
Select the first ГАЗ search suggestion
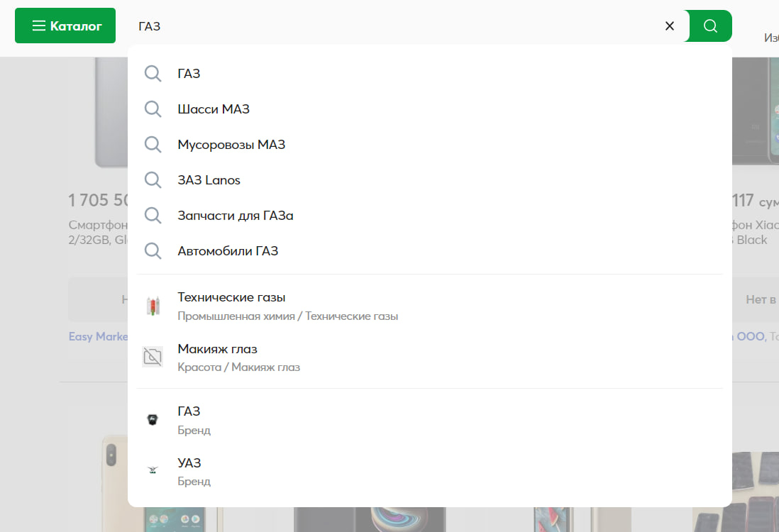point(430,74)
